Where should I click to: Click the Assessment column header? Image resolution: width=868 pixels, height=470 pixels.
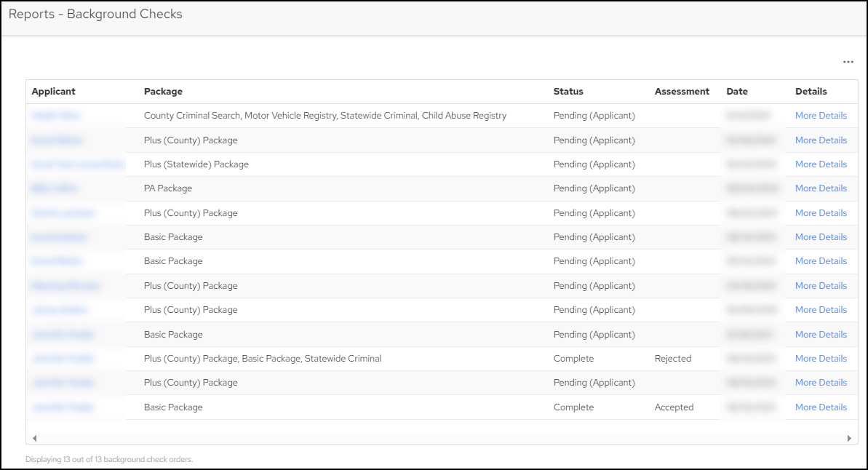tap(681, 92)
